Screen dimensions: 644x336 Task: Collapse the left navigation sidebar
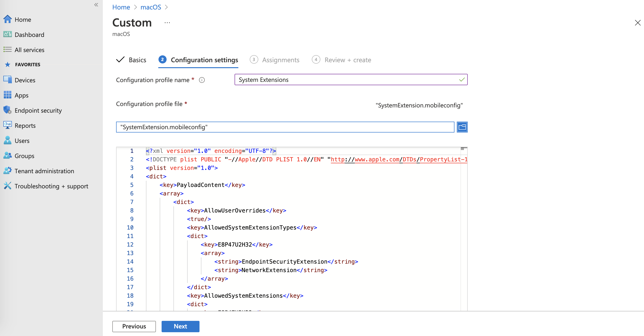(96, 5)
